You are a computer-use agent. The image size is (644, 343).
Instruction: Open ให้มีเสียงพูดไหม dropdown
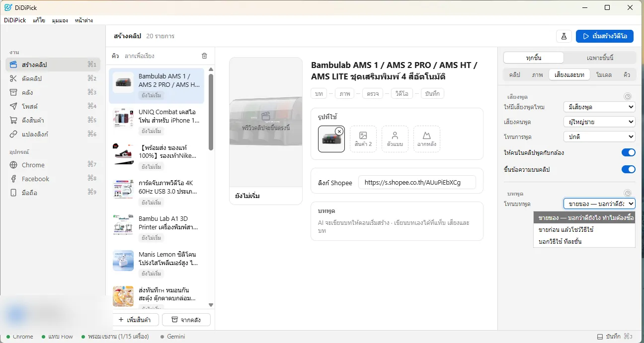pos(600,107)
